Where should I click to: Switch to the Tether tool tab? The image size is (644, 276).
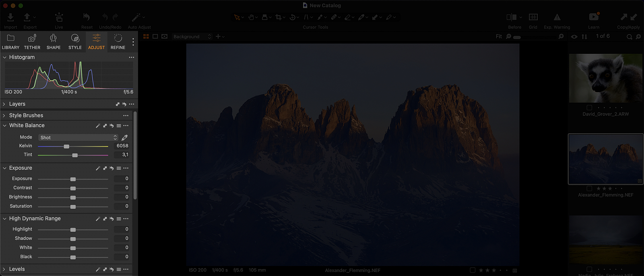click(32, 42)
